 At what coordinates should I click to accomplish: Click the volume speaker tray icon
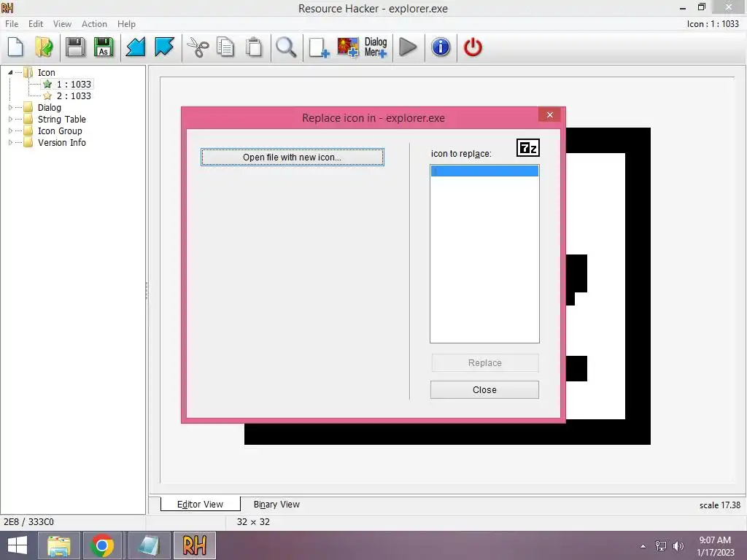[678, 546]
